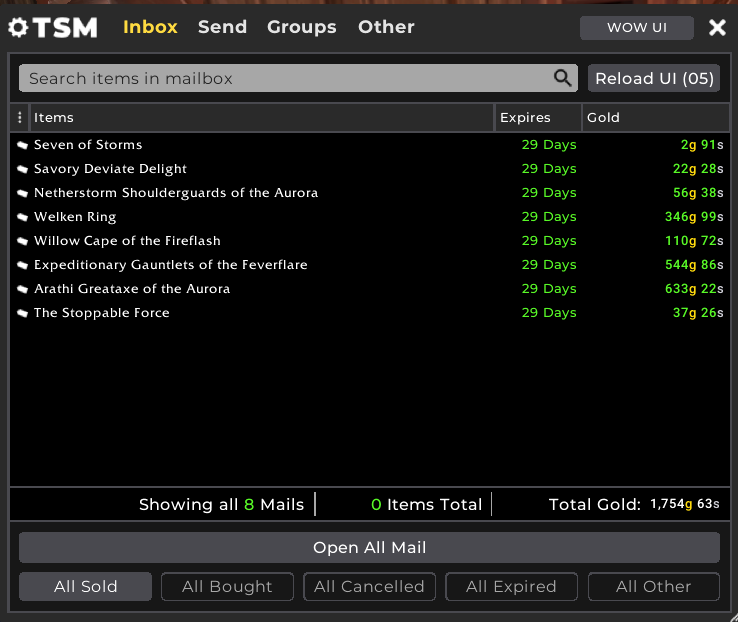Screen dimensions: 738x622
Task: Click 29 Days expiry for Welken Ring
Action: coord(549,217)
